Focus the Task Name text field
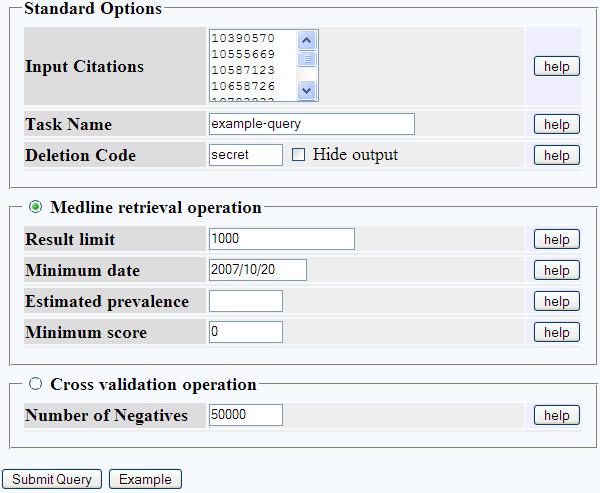The width and height of the screenshot is (600, 493). pyautogui.click(x=311, y=124)
